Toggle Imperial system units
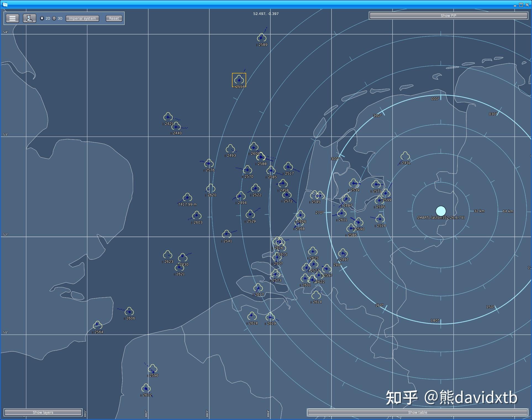This screenshot has height=420, width=532. click(82, 18)
